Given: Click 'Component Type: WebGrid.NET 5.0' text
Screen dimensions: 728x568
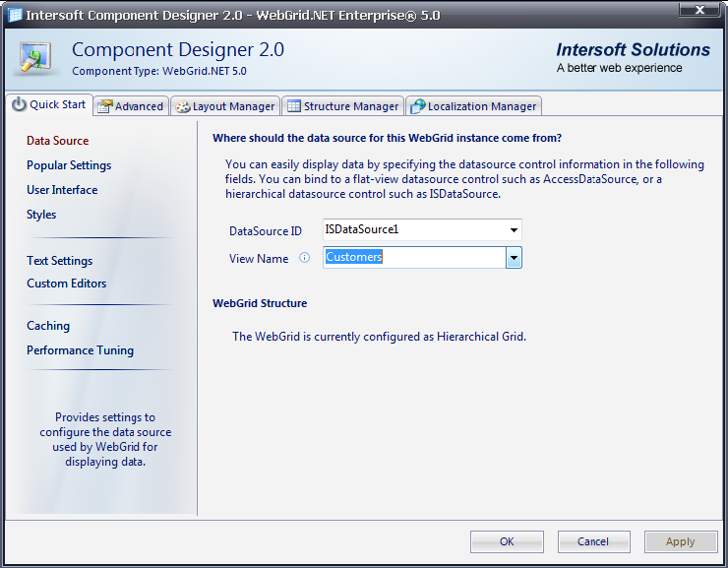Looking at the screenshot, I should point(159,71).
